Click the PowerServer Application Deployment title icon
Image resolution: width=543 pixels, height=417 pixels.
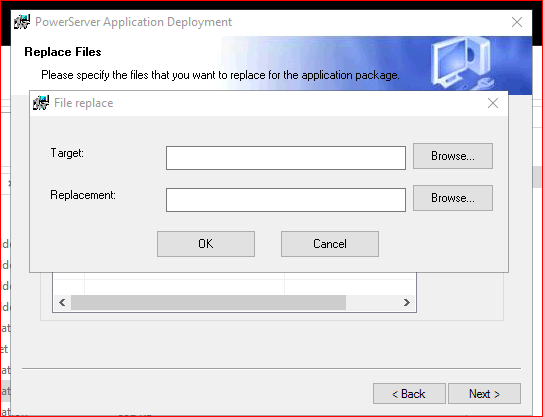coord(22,22)
